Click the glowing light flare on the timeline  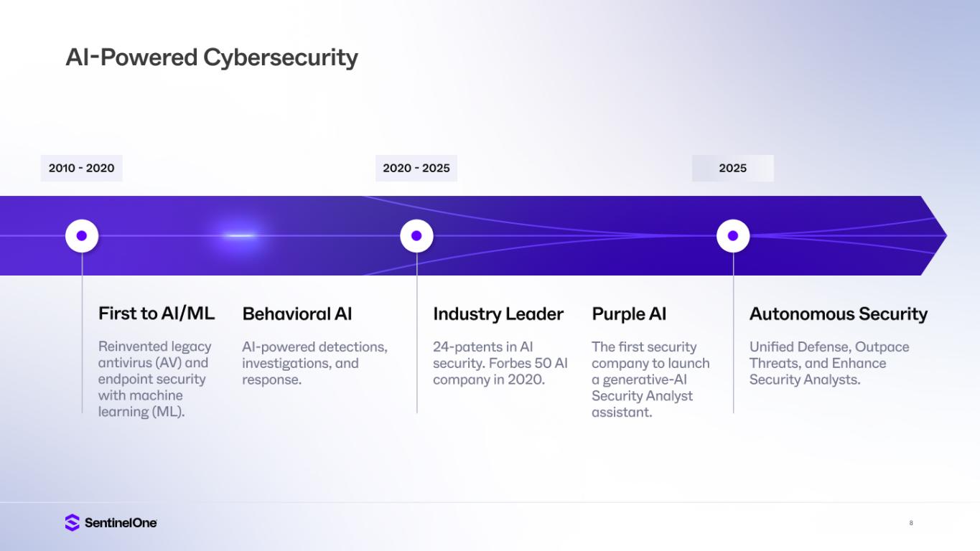point(239,235)
